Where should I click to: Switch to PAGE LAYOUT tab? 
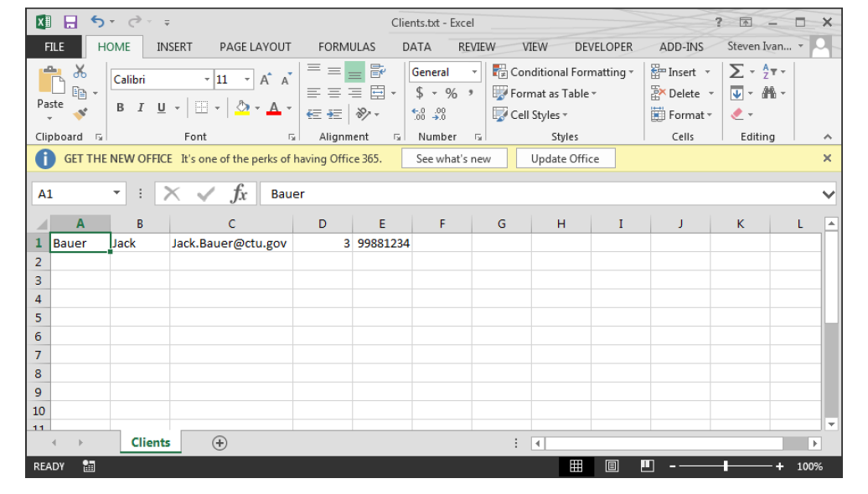[x=256, y=47]
